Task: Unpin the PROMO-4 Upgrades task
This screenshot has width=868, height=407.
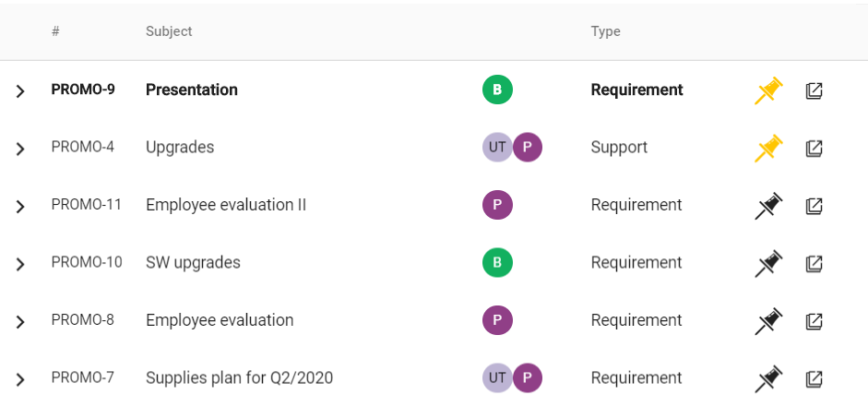Action: tap(769, 148)
